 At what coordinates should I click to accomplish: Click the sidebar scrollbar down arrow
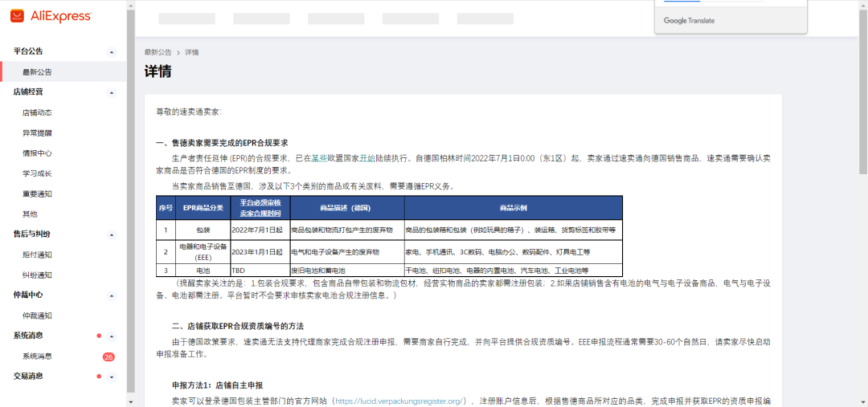tap(131, 402)
